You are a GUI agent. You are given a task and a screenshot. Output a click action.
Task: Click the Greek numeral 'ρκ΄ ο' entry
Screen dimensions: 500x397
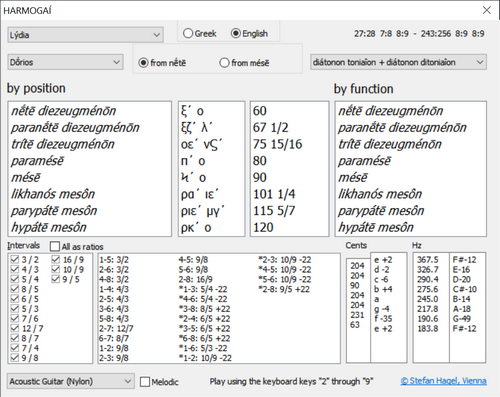tap(196, 227)
